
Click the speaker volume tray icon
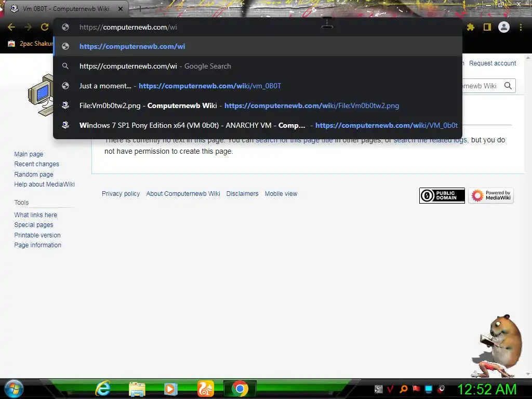click(442, 389)
